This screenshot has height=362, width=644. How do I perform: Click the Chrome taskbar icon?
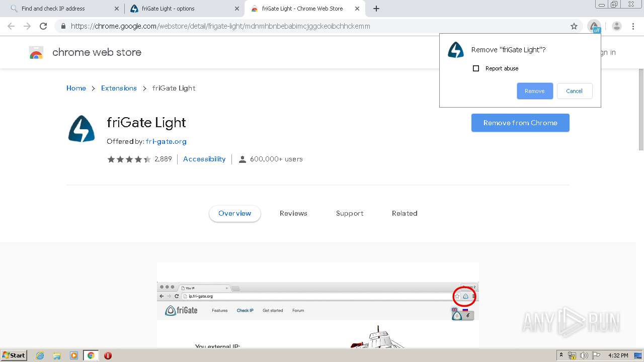pyautogui.click(x=91, y=355)
